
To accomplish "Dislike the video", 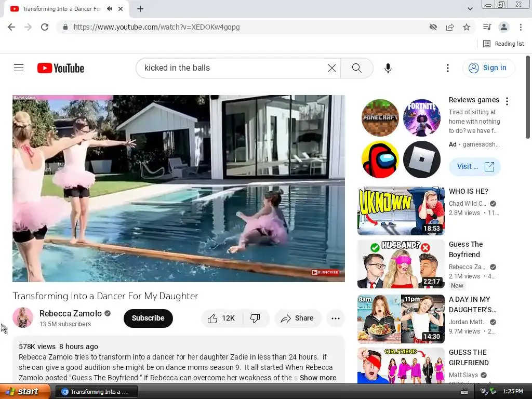I will click(256, 318).
